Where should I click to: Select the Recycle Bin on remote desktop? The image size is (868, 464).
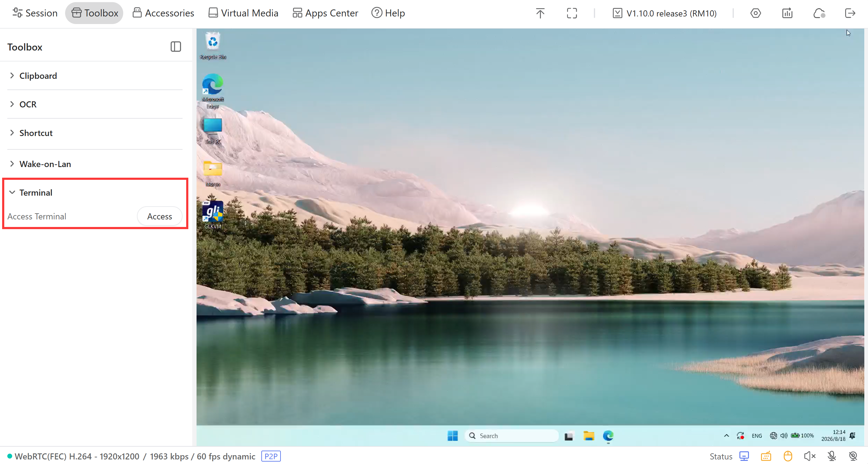click(x=213, y=46)
